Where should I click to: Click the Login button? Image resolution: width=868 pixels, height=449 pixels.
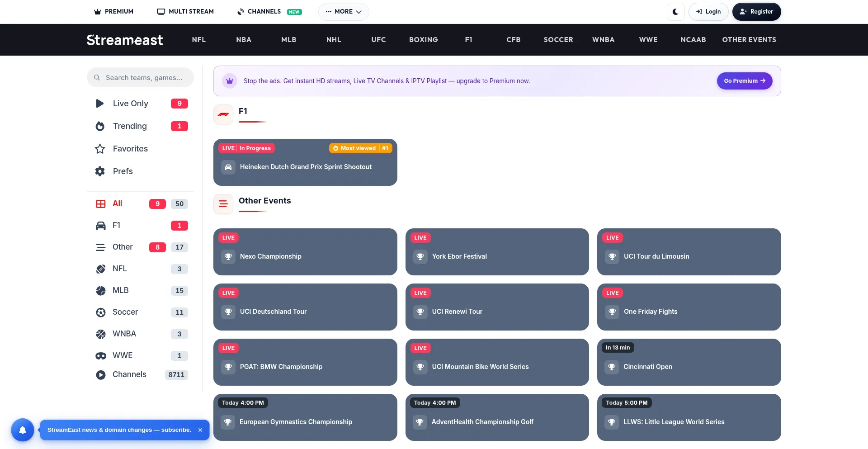(x=708, y=12)
